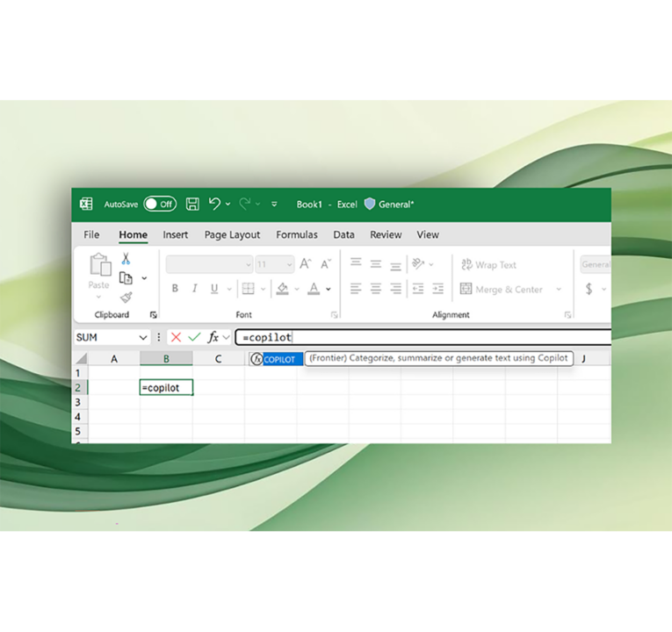Confirm entry with green checkmark

[194, 337]
